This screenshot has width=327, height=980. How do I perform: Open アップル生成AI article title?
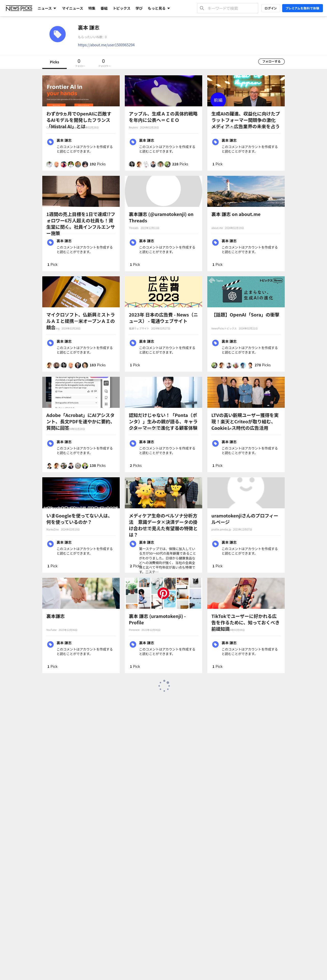coord(163,117)
